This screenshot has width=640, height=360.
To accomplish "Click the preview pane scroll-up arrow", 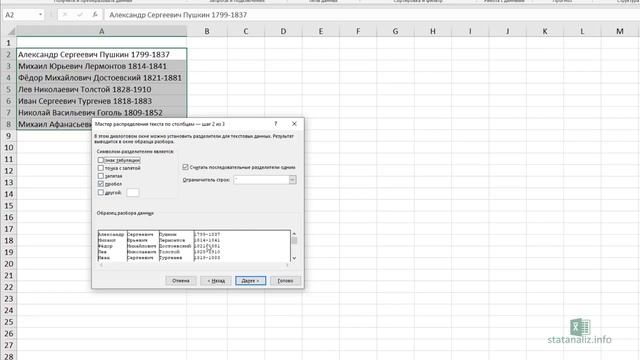I will click(294, 233).
